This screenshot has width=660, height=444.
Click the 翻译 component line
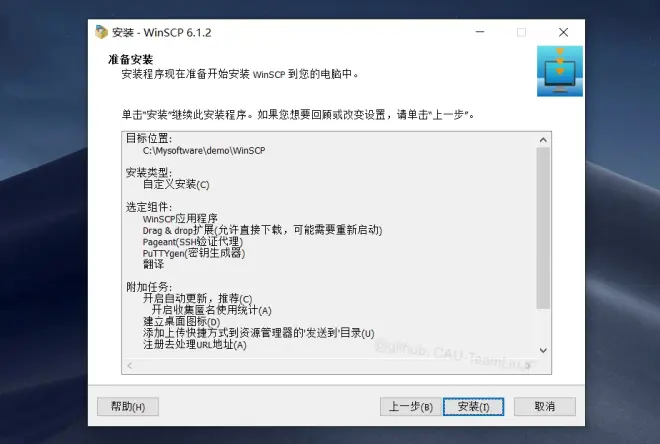(153, 264)
